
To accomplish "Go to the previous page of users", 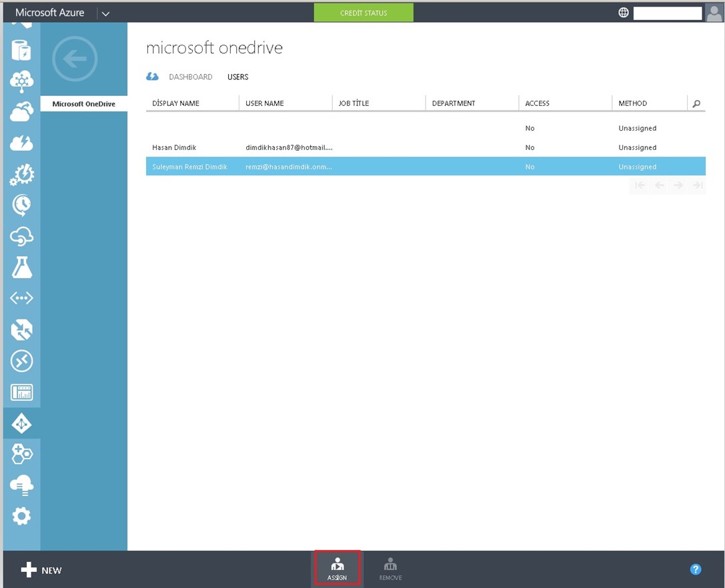I will 660,185.
